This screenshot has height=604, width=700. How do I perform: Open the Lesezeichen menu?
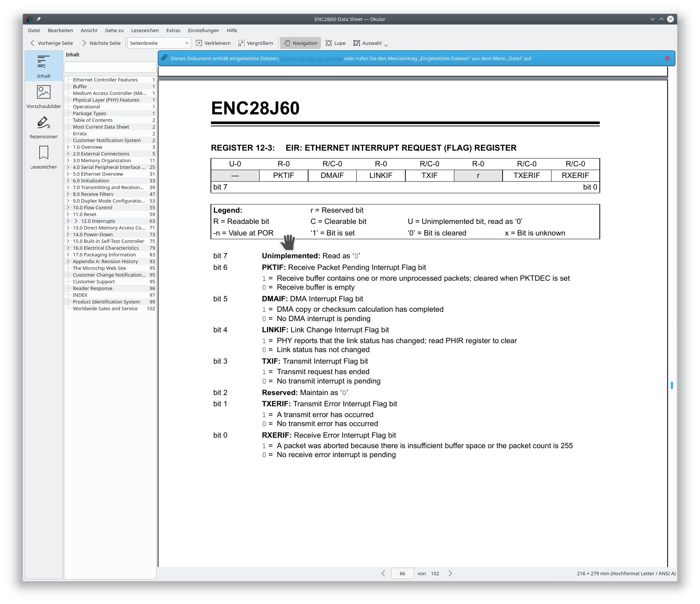coord(145,30)
